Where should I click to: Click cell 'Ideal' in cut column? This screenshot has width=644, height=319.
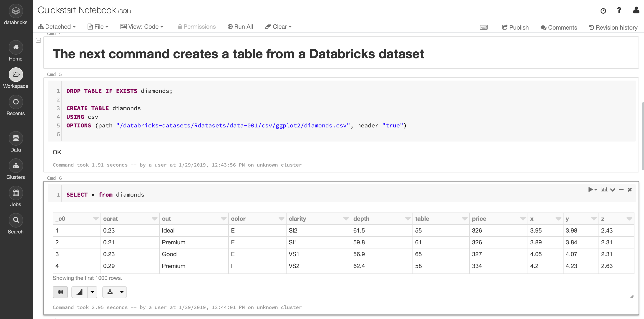[x=194, y=231]
